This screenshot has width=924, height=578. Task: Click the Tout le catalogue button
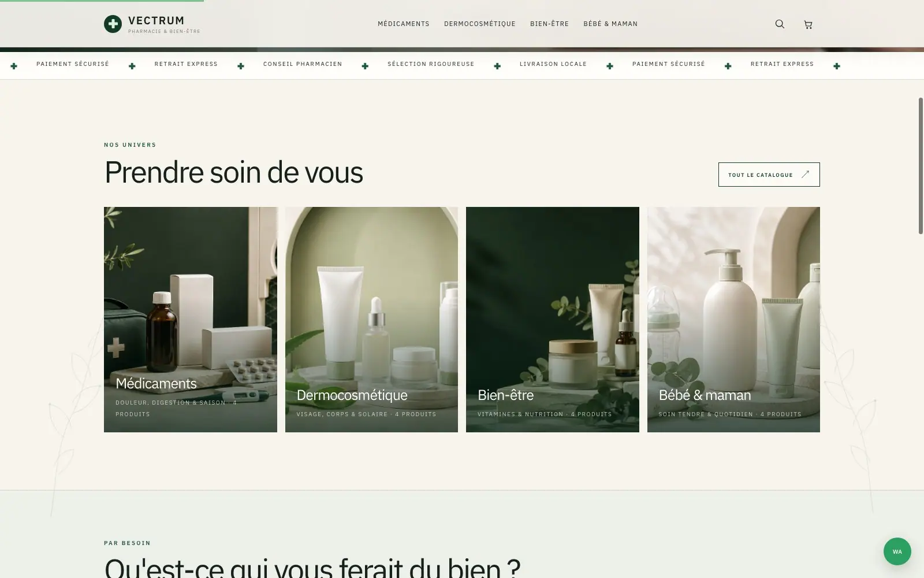(x=769, y=175)
